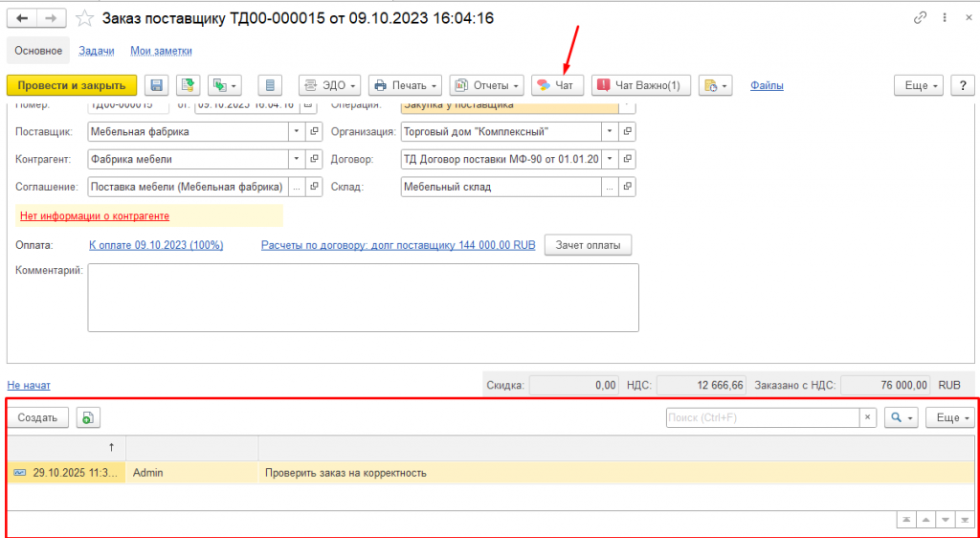Open help with the question mark button
Image resolution: width=980 pixels, height=538 pixels.
pyautogui.click(x=963, y=85)
